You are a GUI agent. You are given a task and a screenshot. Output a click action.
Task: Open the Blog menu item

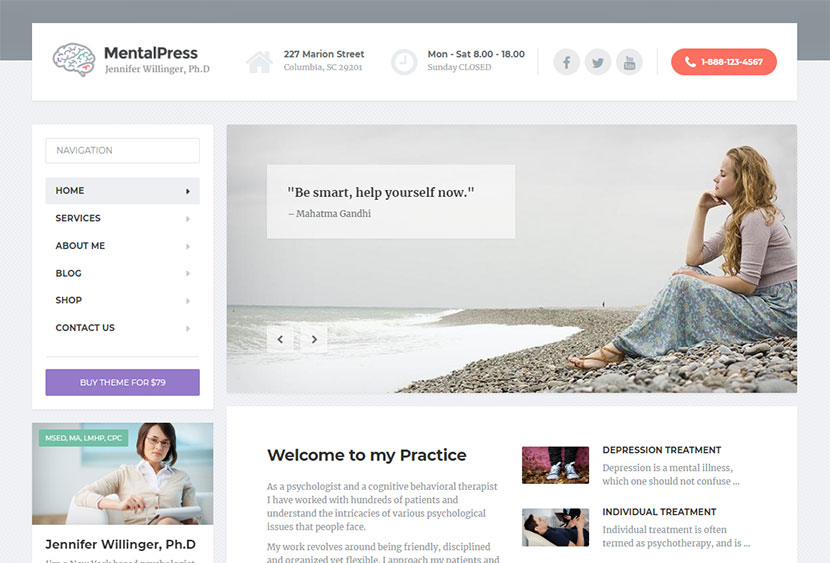pos(122,273)
